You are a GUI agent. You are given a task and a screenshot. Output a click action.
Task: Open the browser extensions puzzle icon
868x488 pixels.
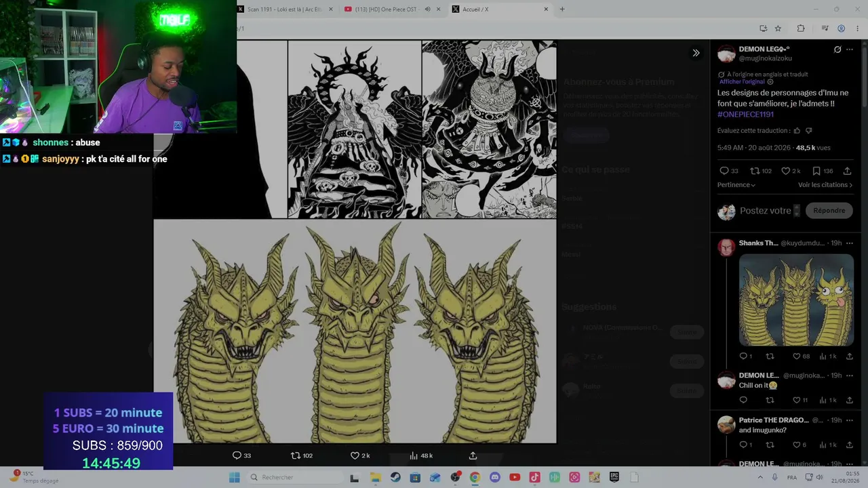click(x=801, y=28)
